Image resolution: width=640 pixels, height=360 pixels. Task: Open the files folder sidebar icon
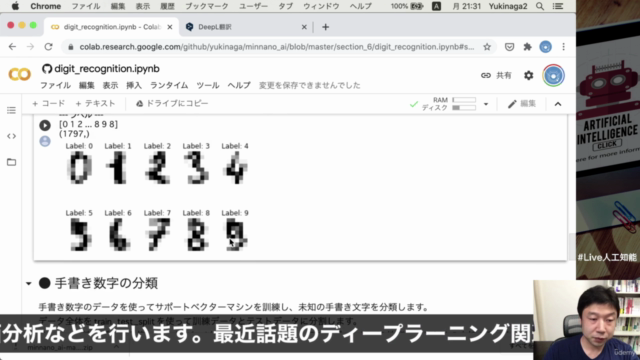click(11, 162)
